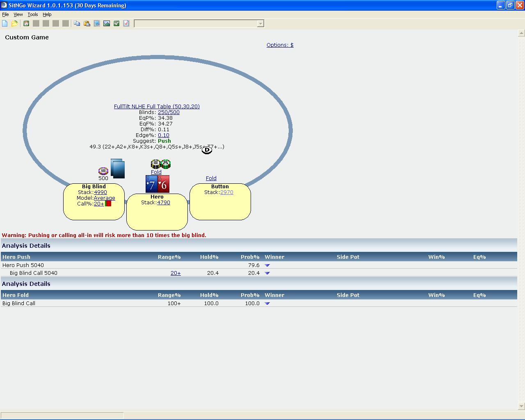Screen dimensions: 525x420
Task: Click the Blinds 250/500 link
Action: [169, 112]
